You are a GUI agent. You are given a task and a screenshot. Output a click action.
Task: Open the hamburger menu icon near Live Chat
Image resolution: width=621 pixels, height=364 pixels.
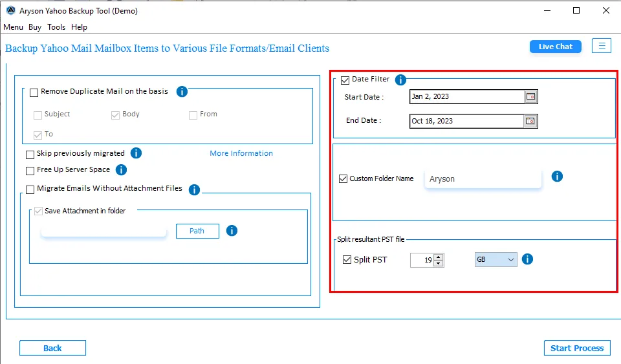click(602, 46)
